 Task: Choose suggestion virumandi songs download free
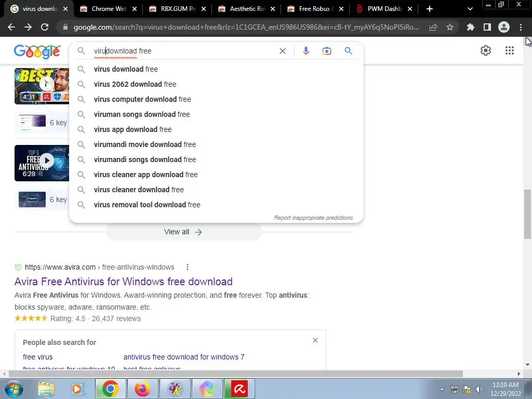(216, 159)
